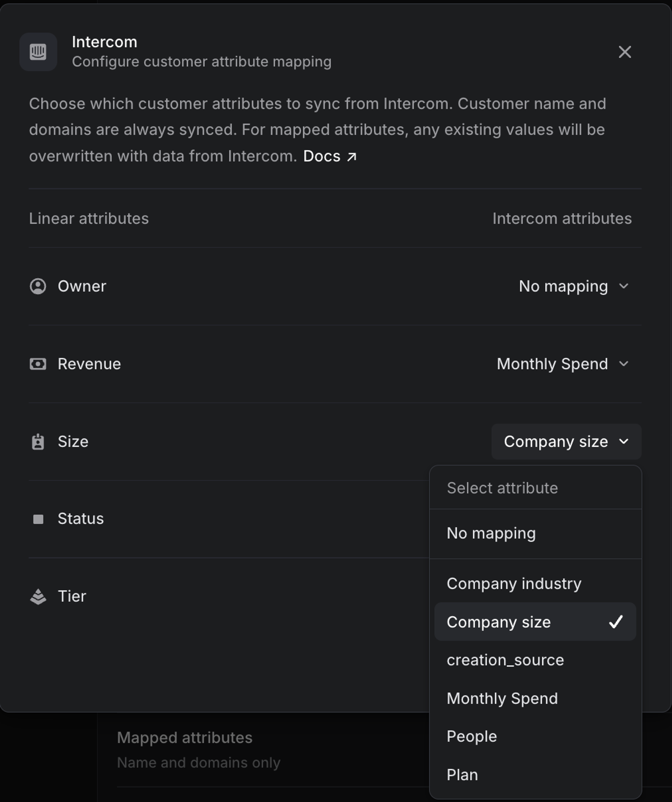Click the external-link arrow next to Docs

coord(351,156)
